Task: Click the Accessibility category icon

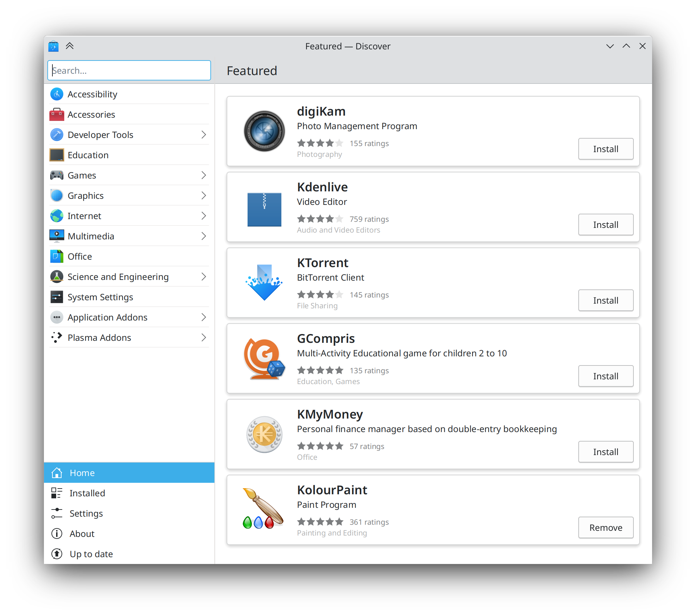Action: [x=58, y=94]
